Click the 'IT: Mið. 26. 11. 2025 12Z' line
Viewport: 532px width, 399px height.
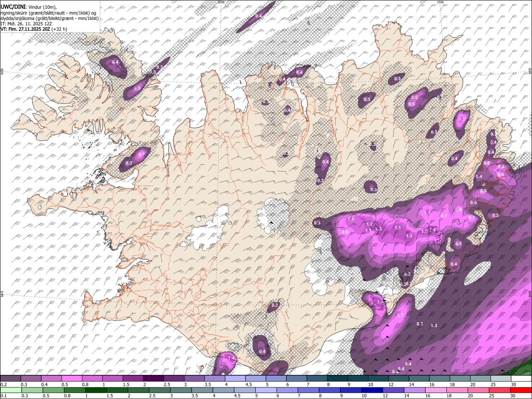[27, 24]
